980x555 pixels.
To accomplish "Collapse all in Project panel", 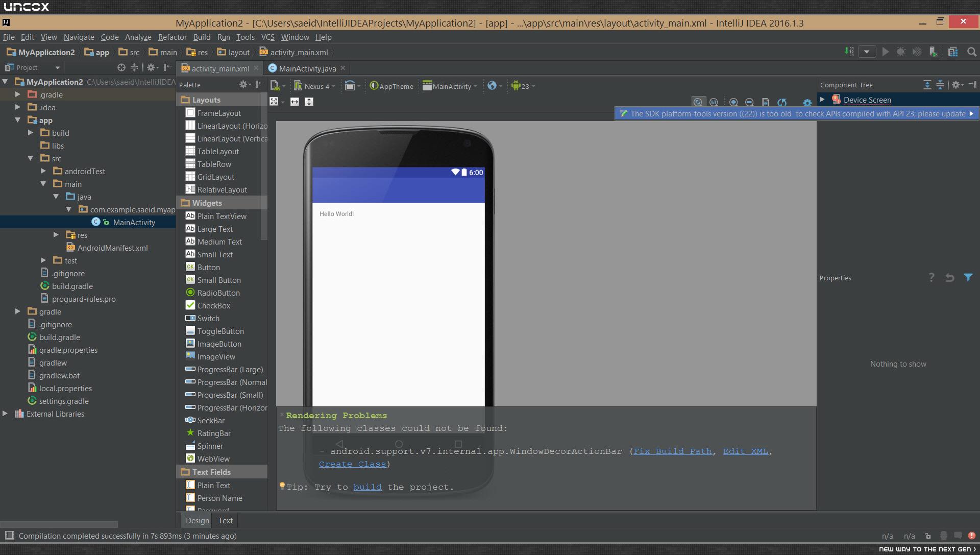I will [x=134, y=67].
